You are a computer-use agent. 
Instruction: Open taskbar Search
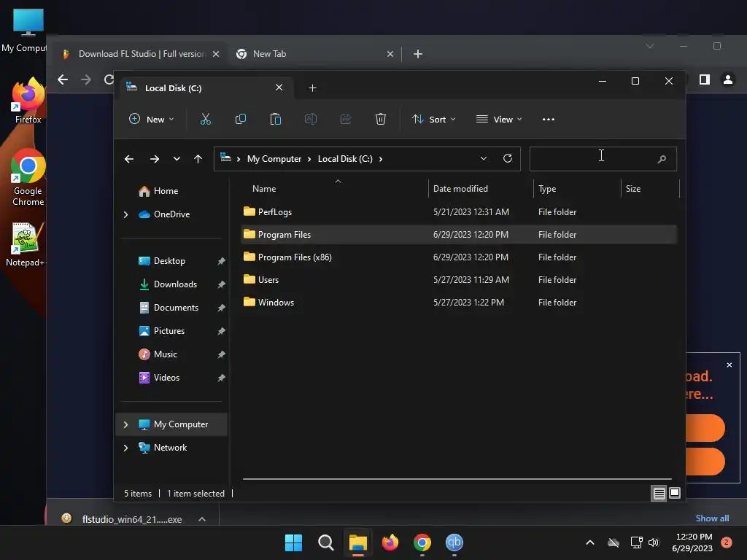(326, 542)
